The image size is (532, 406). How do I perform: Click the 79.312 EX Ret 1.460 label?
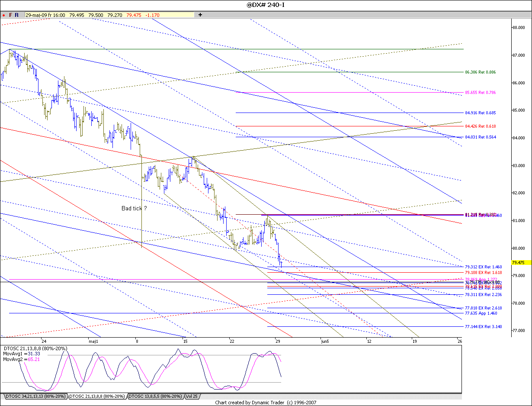click(483, 267)
